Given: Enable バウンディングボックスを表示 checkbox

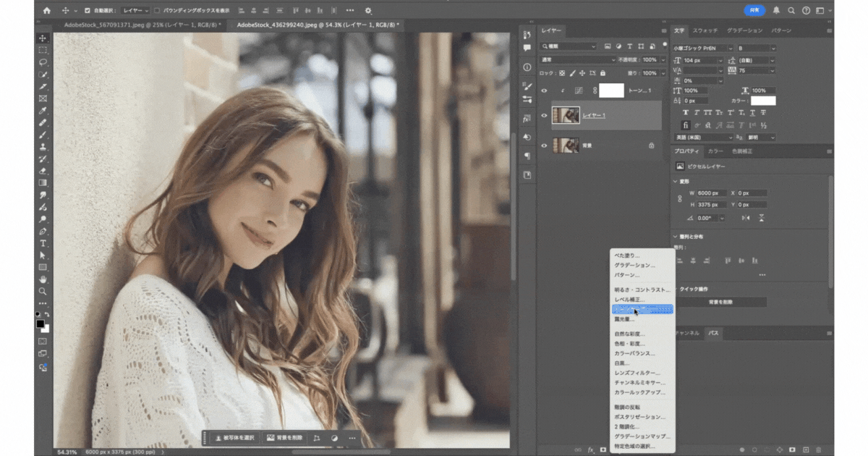Looking at the screenshot, I should pyautogui.click(x=158, y=11).
